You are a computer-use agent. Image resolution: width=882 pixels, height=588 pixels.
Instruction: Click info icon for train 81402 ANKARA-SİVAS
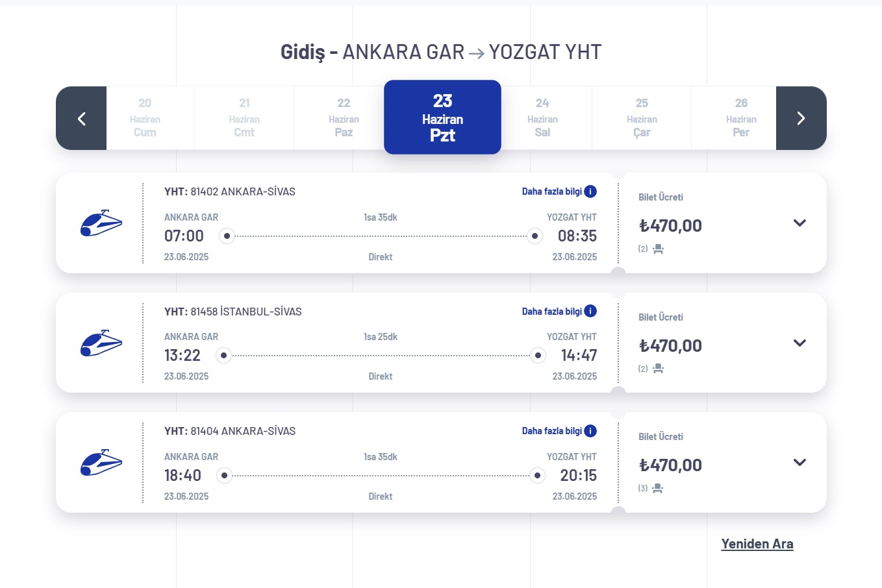[590, 191]
